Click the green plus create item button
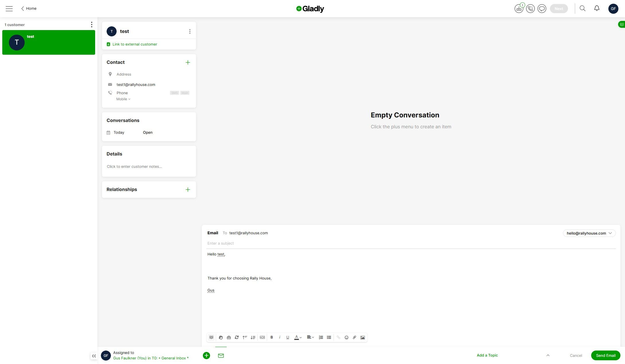Screen dimensions: 625x364 206,355
